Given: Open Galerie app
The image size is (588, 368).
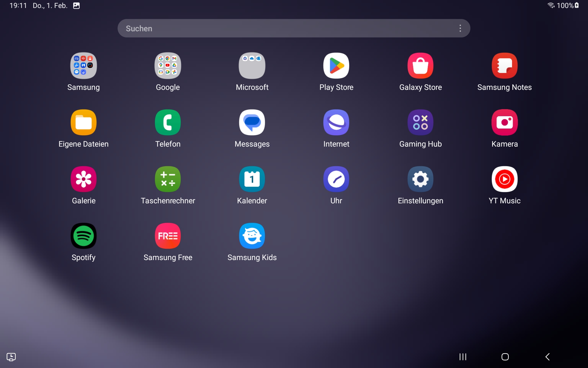Looking at the screenshot, I should (x=83, y=179).
